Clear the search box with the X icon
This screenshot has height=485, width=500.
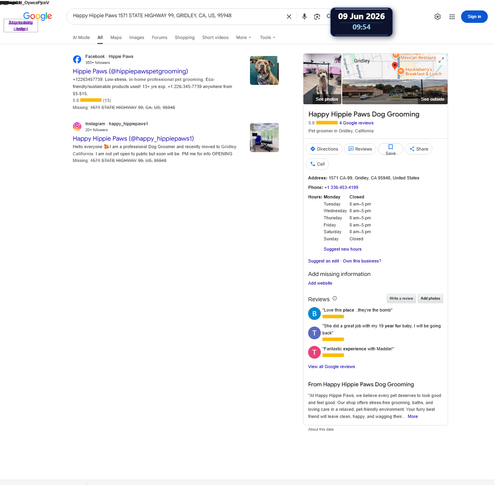click(289, 17)
